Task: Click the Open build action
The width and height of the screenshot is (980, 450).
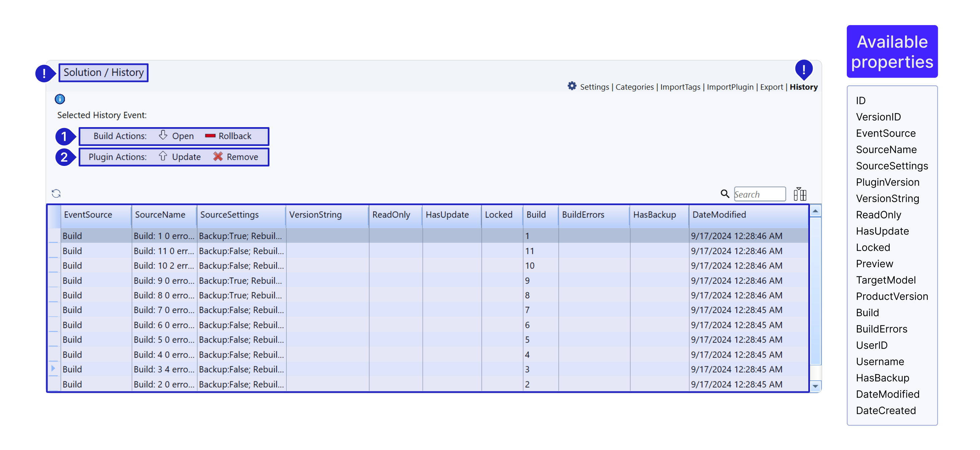Action: point(176,136)
